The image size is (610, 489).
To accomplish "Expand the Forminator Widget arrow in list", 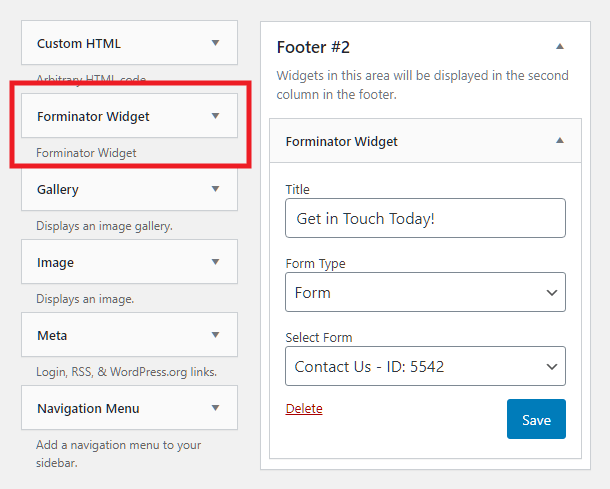I will pos(215,117).
